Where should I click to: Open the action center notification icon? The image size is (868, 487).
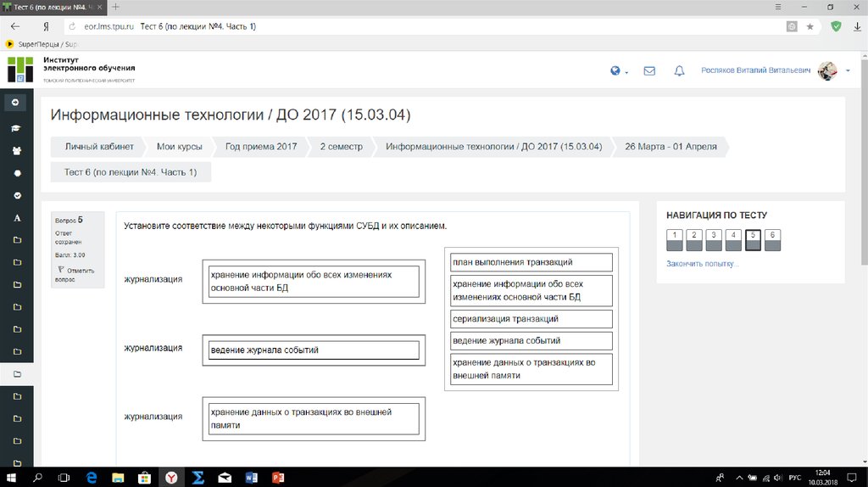[852, 478]
